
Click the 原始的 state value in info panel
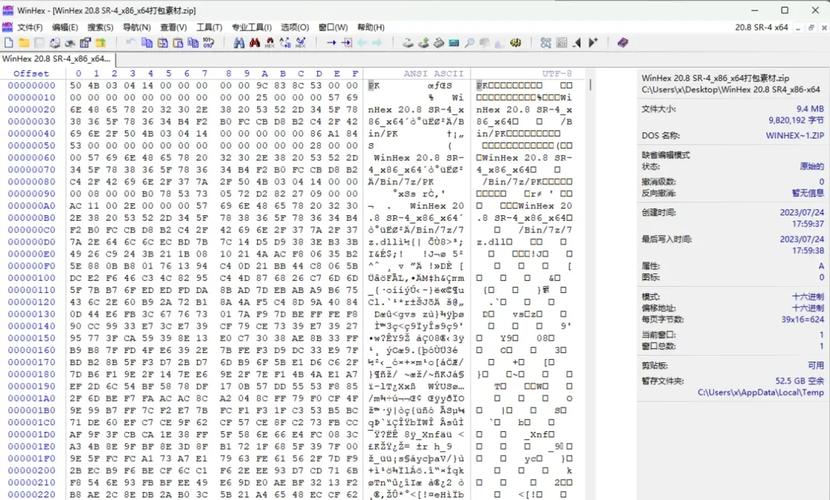pyautogui.click(x=811, y=166)
